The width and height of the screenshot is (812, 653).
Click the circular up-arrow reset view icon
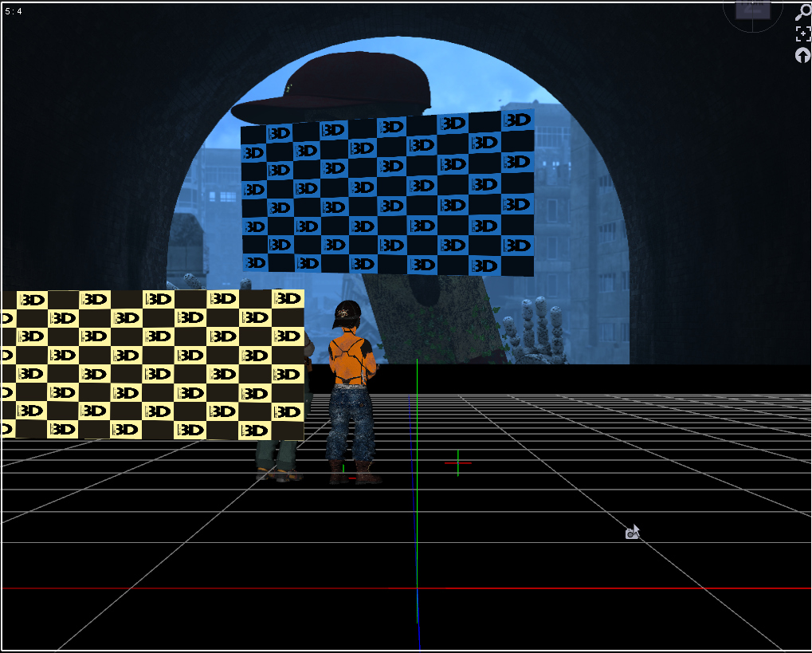(803, 56)
